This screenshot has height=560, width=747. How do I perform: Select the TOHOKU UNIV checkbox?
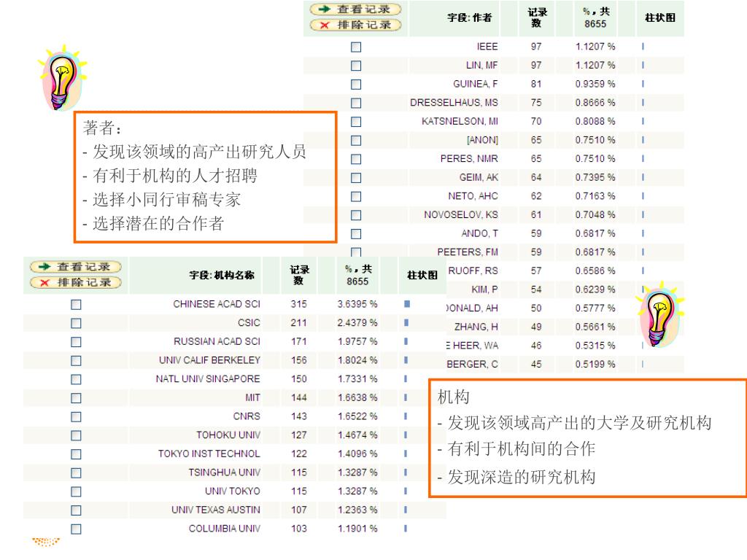[76, 436]
